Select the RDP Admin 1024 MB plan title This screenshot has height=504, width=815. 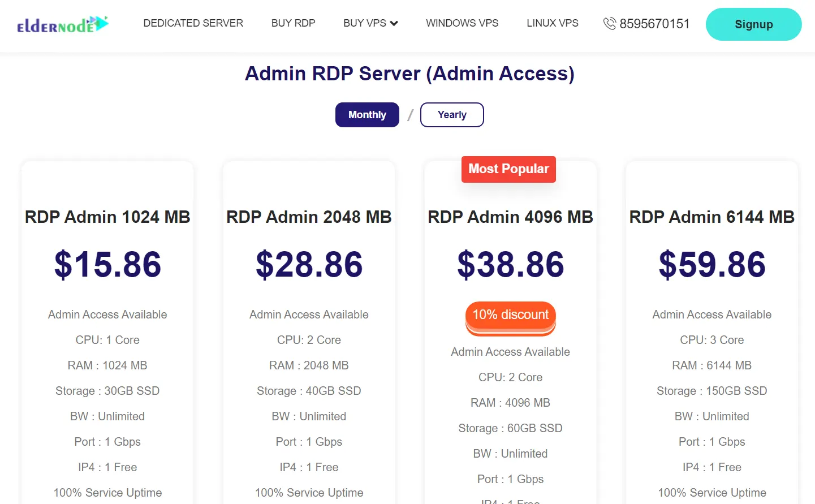click(107, 217)
